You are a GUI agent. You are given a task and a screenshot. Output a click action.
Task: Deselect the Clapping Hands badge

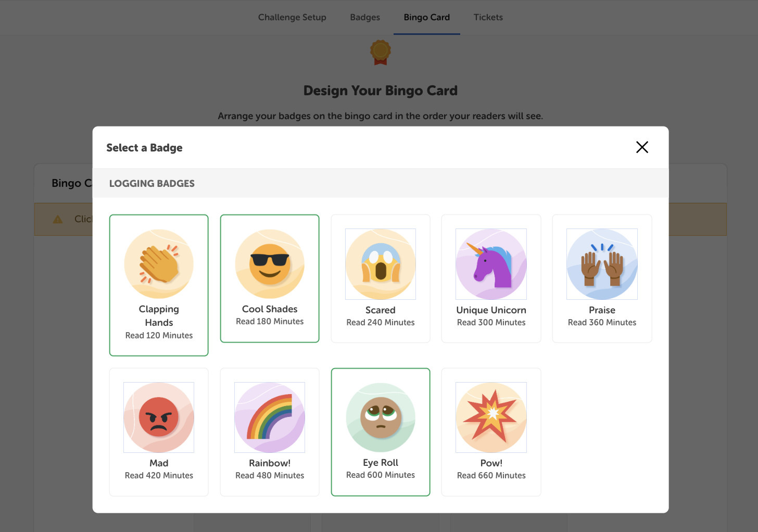pos(159,285)
